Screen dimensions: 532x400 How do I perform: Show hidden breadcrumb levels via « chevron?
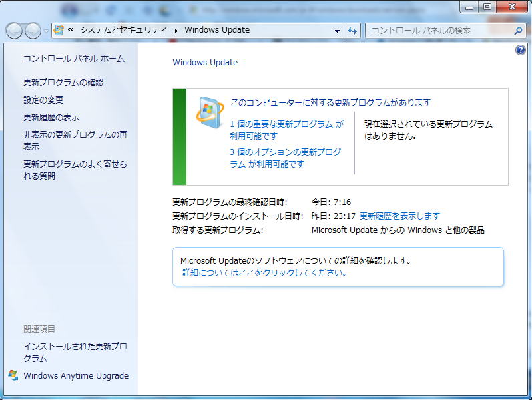tap(71, 30)
